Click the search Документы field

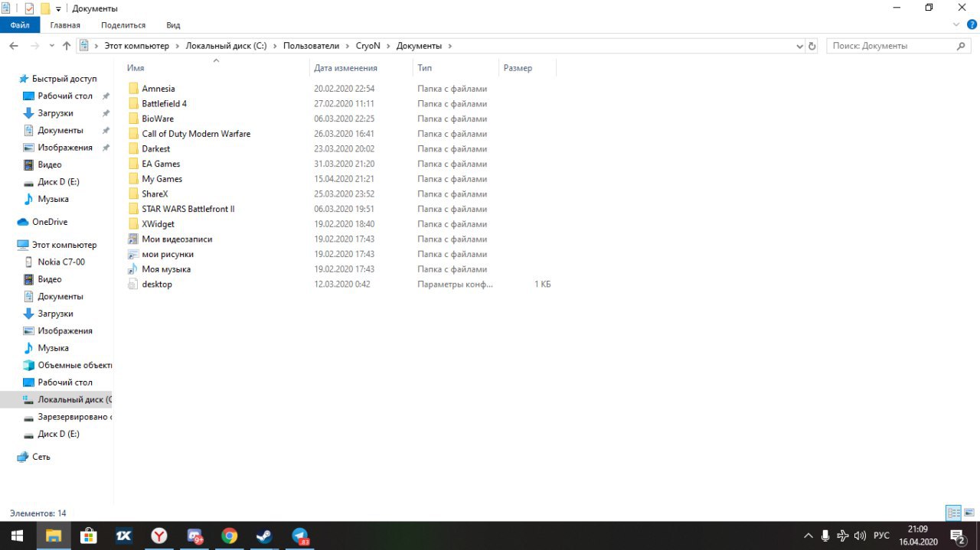point(899,46)
